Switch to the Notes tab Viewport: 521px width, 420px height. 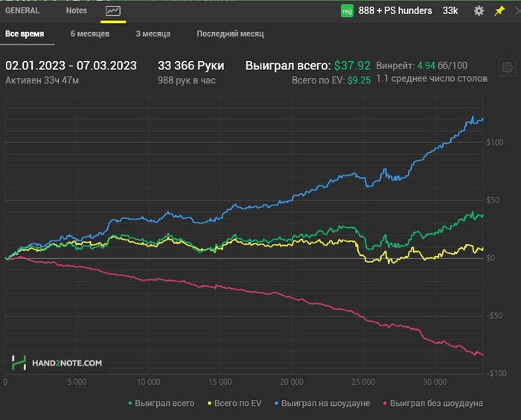pyautogui.click(x=77, y=10)
